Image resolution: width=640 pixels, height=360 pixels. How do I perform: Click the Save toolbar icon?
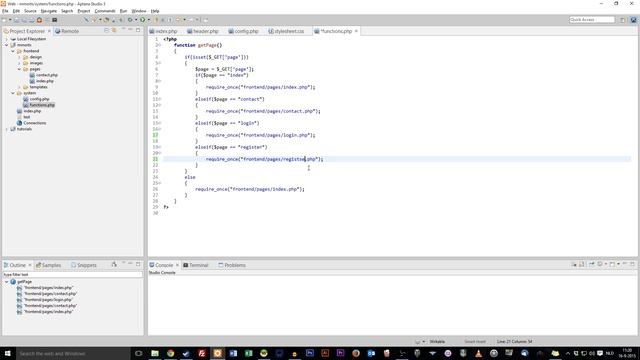coord(16,20)
